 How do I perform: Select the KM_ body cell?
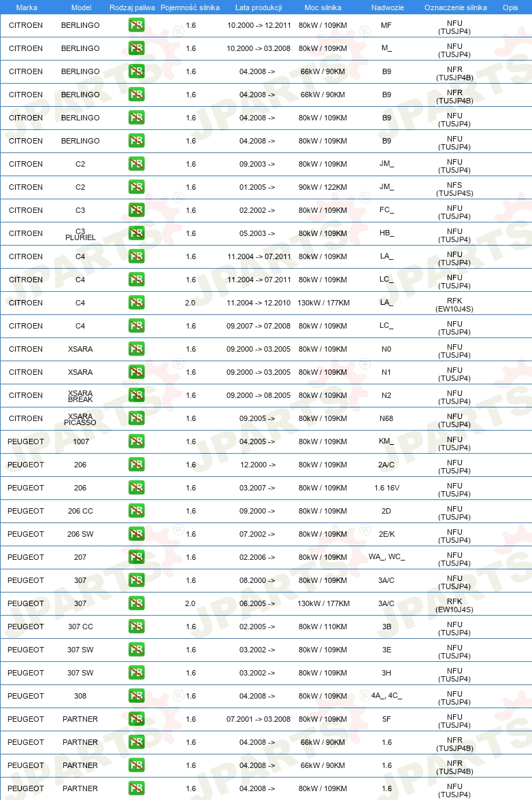pos(386,441)
